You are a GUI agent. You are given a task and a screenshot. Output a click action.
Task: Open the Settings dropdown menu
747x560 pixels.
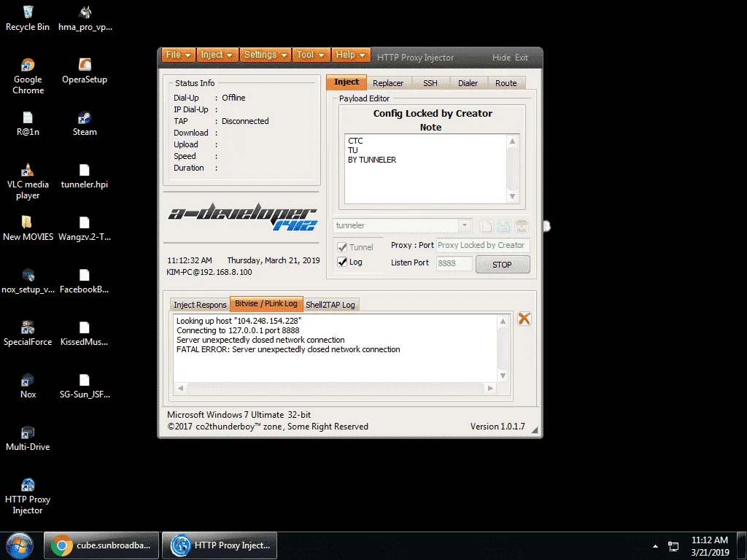(266, 55)
